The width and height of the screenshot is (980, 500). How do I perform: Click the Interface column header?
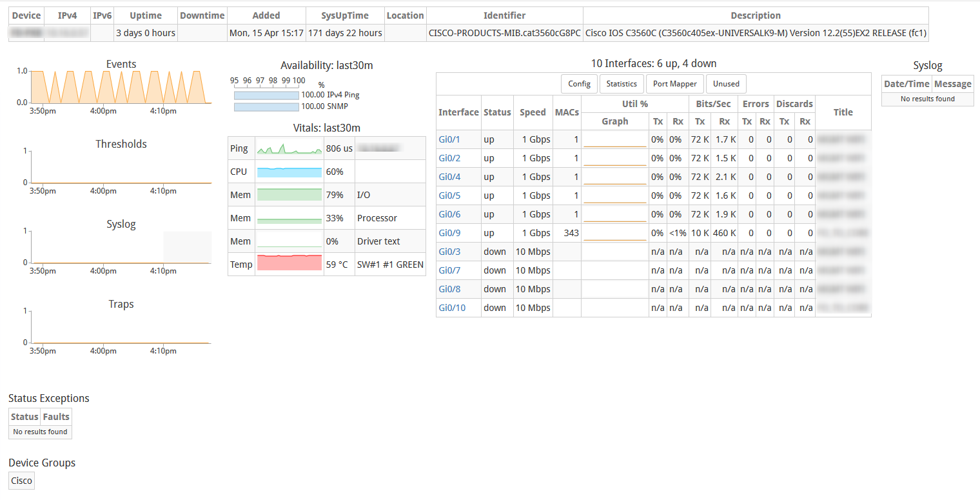458,112
